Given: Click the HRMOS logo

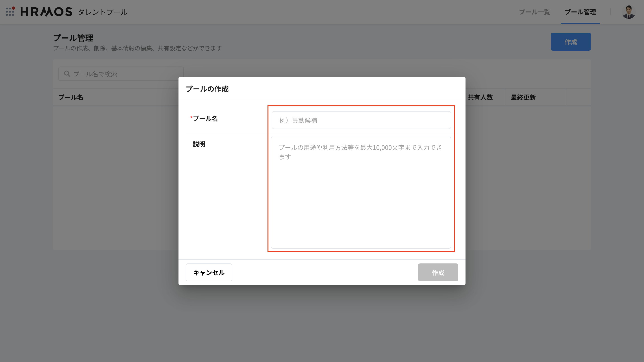Looking at the screenshot, I should click(46, 12).
